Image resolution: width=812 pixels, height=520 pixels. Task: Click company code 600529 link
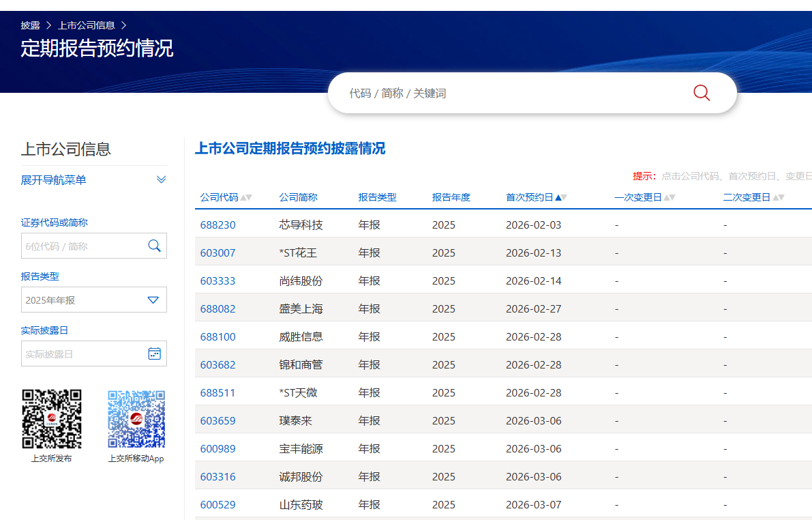pyautogui.click(x=217, y=504)
